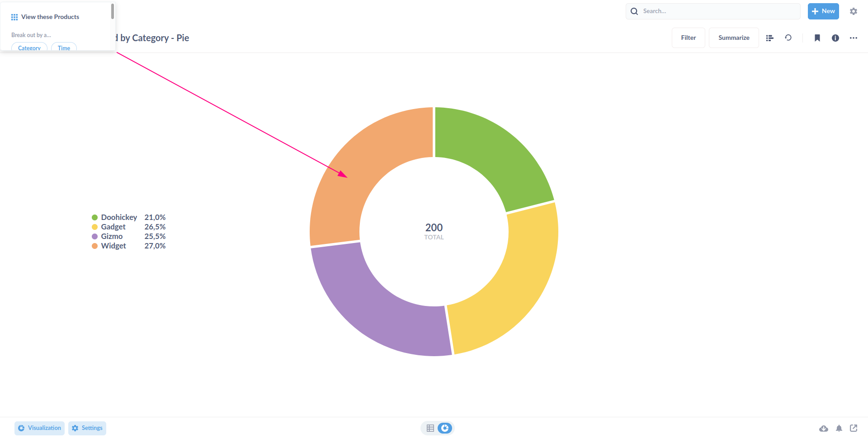Screen dimensions: 868x439
Task: Bookmark this question
Action: 817,38
